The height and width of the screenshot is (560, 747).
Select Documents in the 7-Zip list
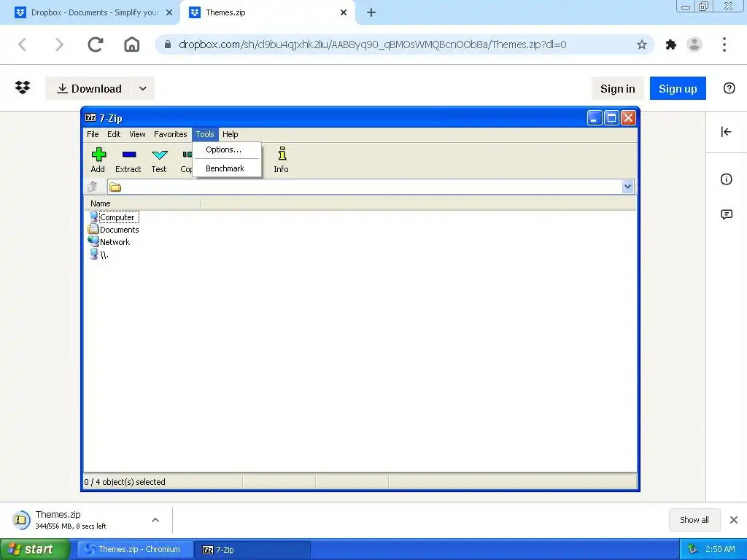coord(113,230)
